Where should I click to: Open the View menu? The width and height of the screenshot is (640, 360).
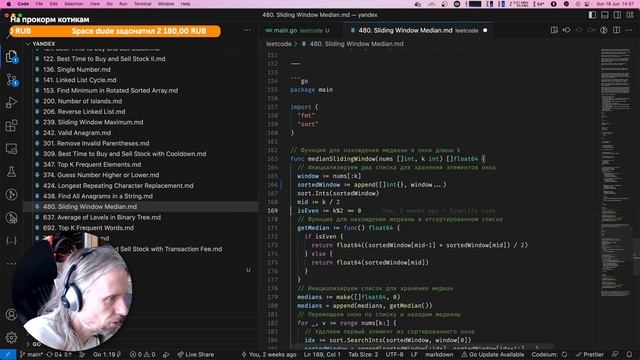click(x=95, y=4)
